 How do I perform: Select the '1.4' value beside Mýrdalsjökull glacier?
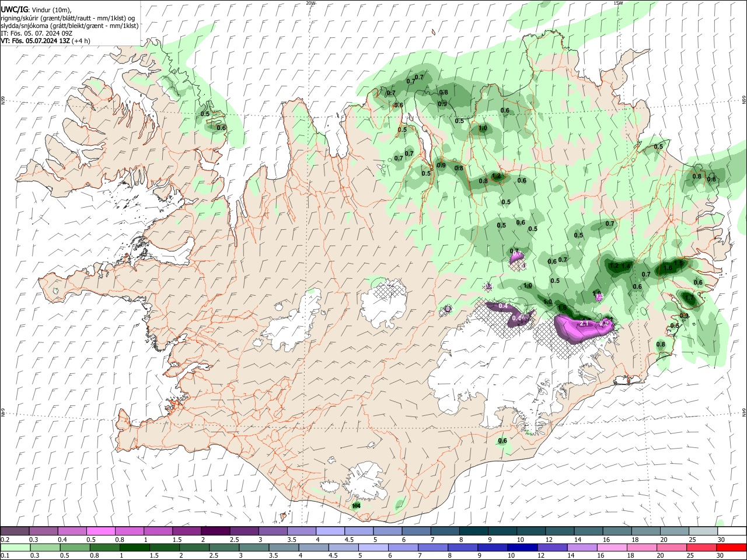pos(356,506)
